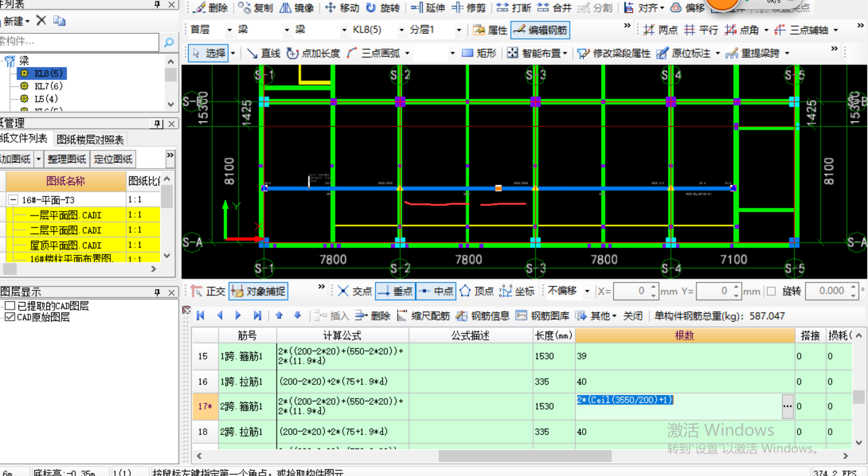The image size is (868, 476).
Task: Click 关闭 to close rebar editor
Action: click(x=632, y=316)
